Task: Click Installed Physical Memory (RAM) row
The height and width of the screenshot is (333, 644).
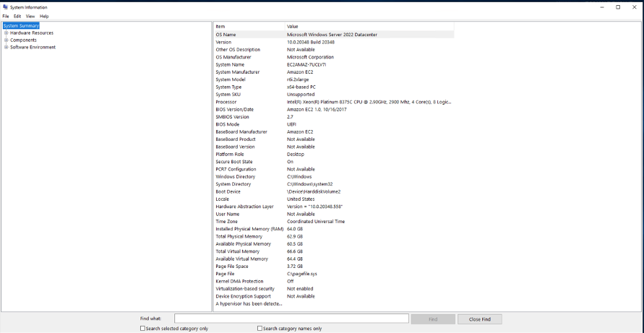Action: click(334, 229)
